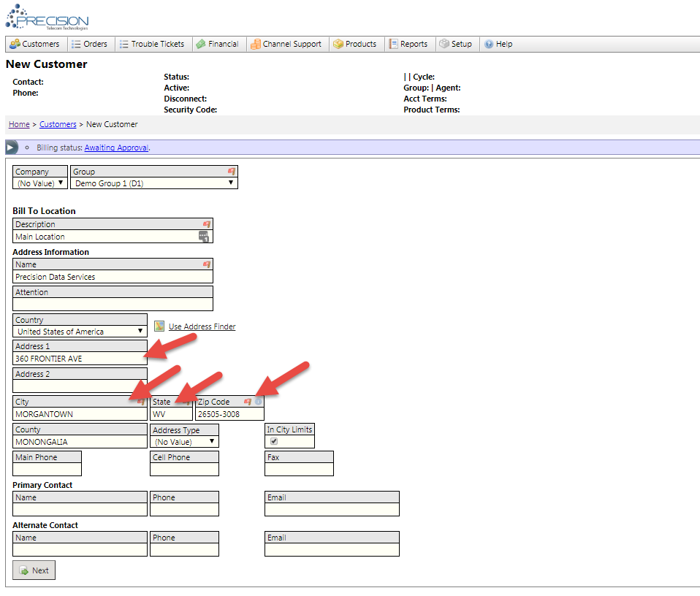The image size is (700, 596).
Task: Click the Main Phone input field
Action: coord(47,470)
